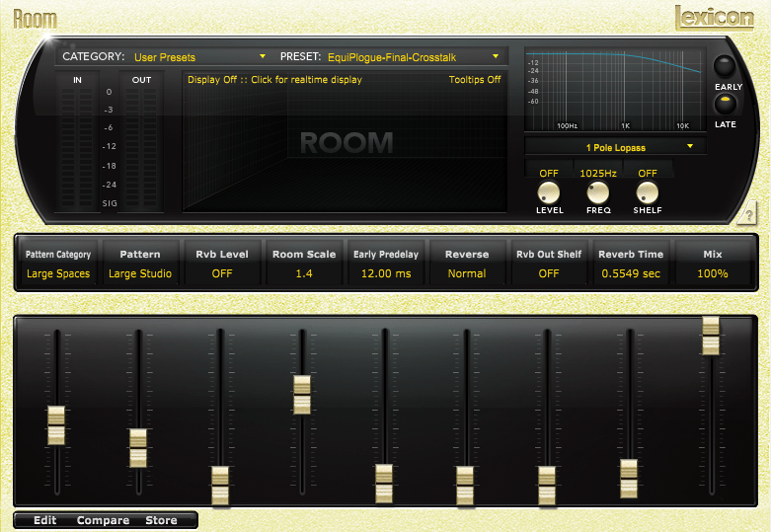The width and height of the screenshot is (771, 532).
Task: Enable realtime display by clicking Display Off
Action: pos(274,80)
